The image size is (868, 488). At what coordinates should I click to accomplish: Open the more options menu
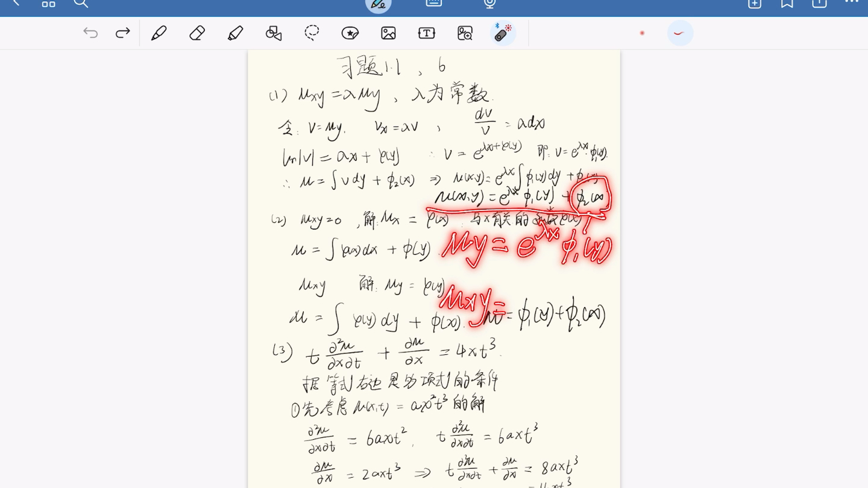click(852, 2)
